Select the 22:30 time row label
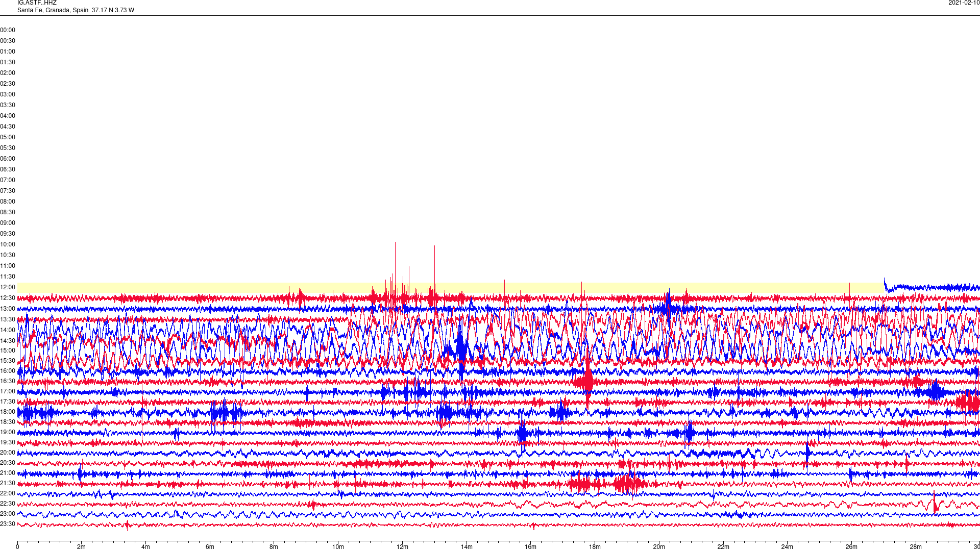This screenshot has width=980, height=551. [x=8, y=504]
